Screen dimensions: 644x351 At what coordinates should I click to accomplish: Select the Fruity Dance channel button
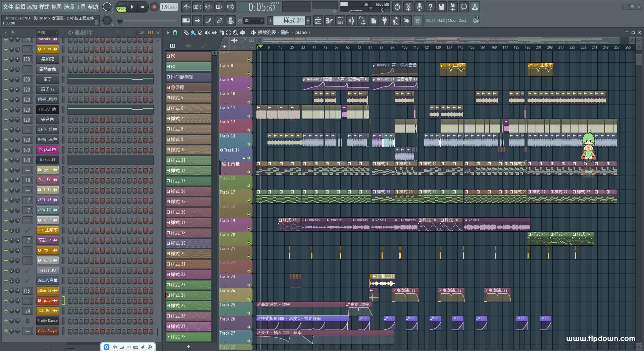47,321
